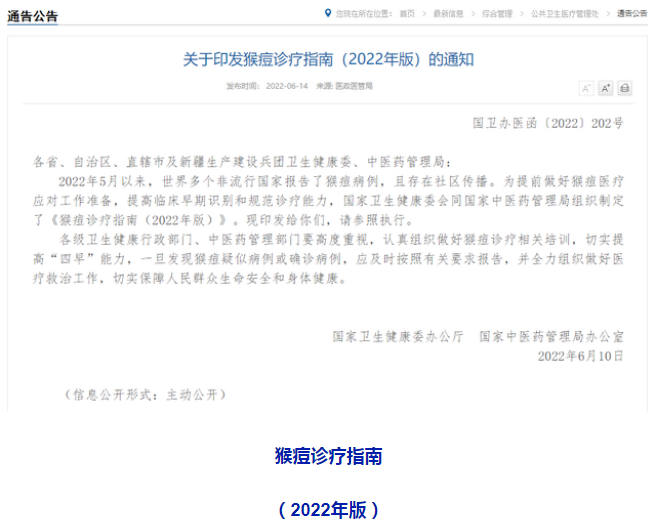Go to 首页 in breadcrumb
Screen dimensions: 650x529
pos(407,13)
